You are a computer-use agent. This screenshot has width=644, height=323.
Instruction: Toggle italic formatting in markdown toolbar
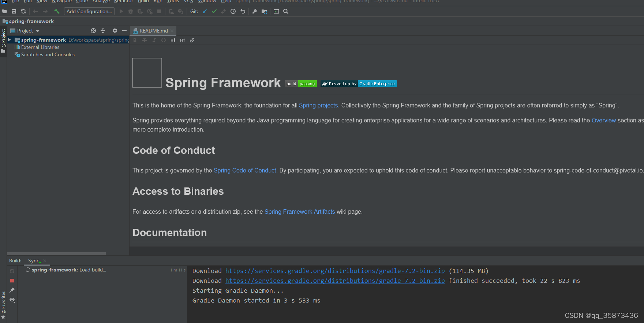tap(154, 40)
